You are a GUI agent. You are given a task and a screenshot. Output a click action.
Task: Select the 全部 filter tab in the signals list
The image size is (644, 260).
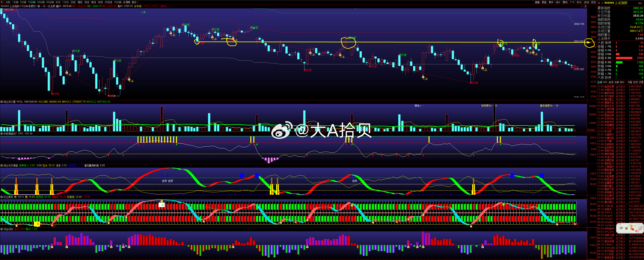600,82
